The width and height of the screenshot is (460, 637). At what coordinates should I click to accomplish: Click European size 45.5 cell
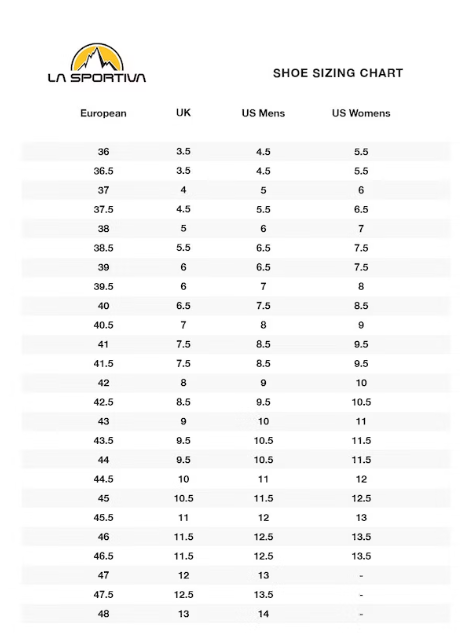(103, 518)
